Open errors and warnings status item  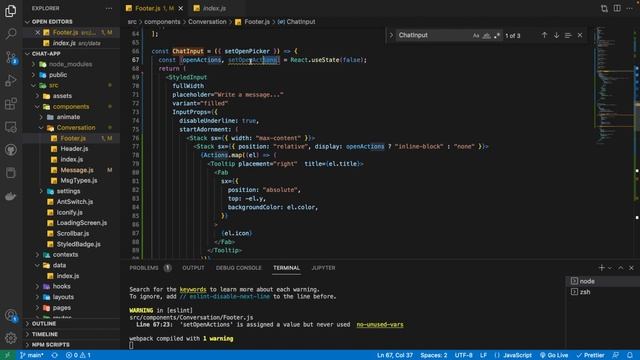[78, 355]
